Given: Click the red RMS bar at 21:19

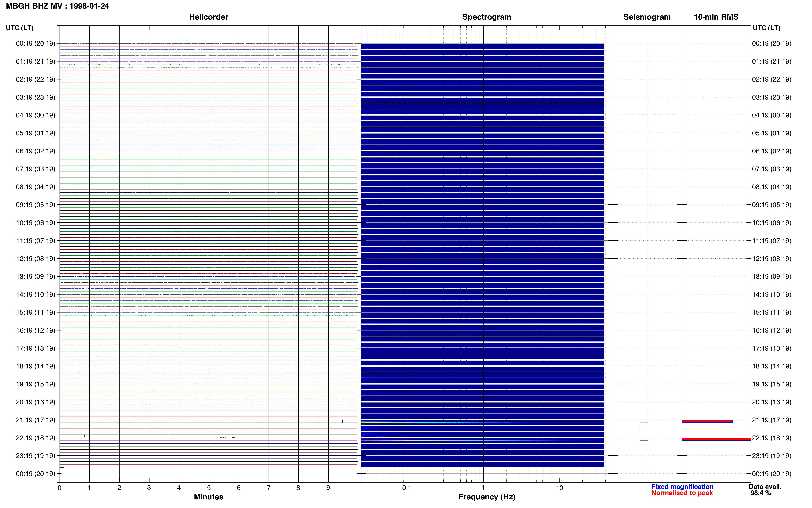Looking at the screenshot, I should click(707, 421).
